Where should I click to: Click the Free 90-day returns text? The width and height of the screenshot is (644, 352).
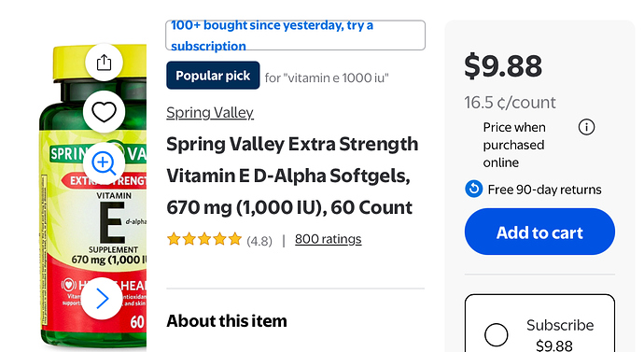[x=544, y=190]
